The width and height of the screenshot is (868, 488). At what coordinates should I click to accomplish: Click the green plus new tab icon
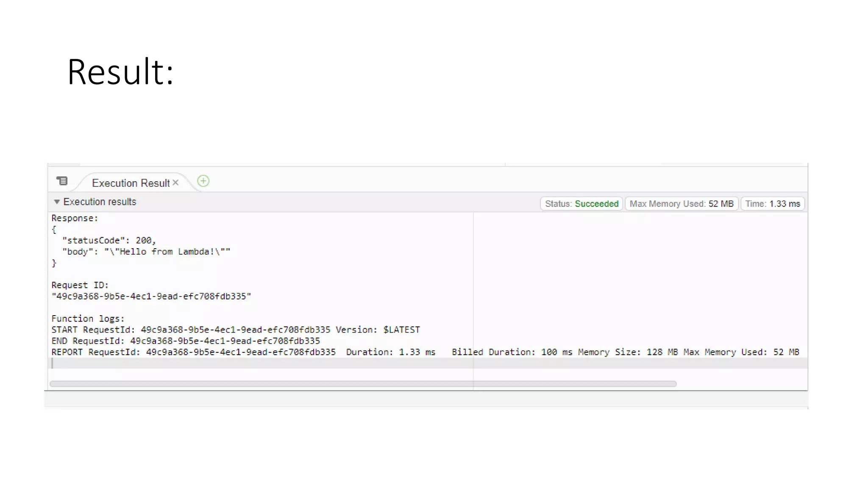[203, 181]
